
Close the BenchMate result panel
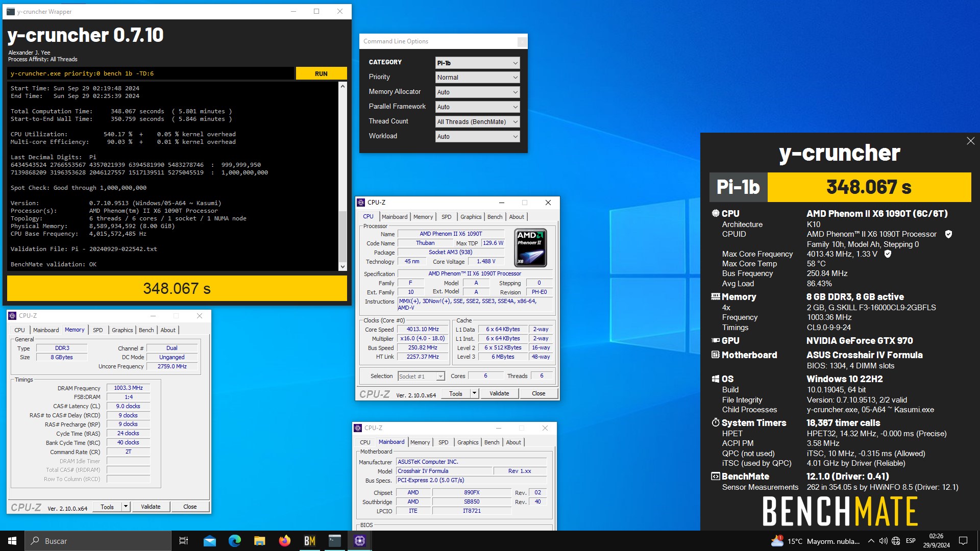pyautogui.click(x=970, y=141)
